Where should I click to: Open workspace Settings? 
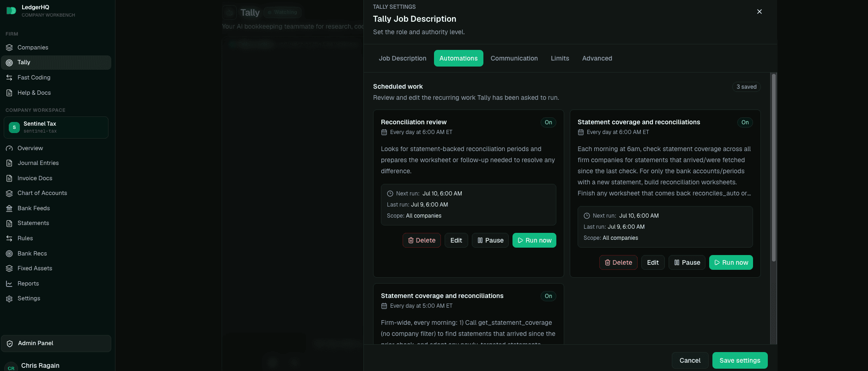coord(56,298)
